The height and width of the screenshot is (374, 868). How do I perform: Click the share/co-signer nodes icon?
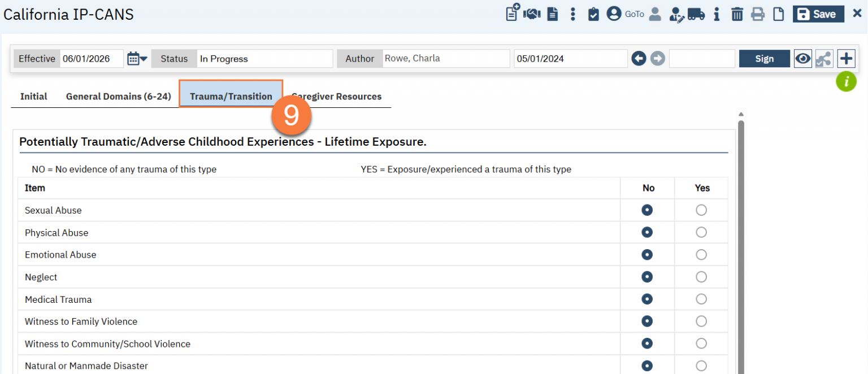click(x=824, y=59)
